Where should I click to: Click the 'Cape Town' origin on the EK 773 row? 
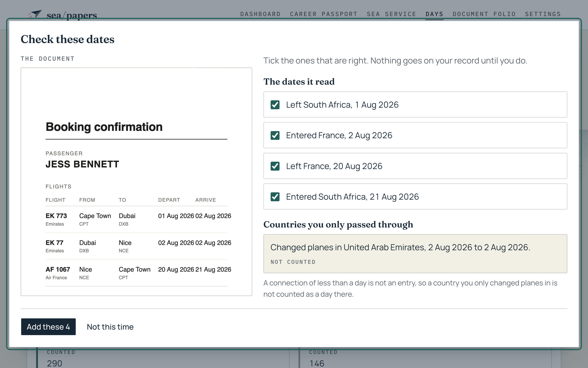95,216
